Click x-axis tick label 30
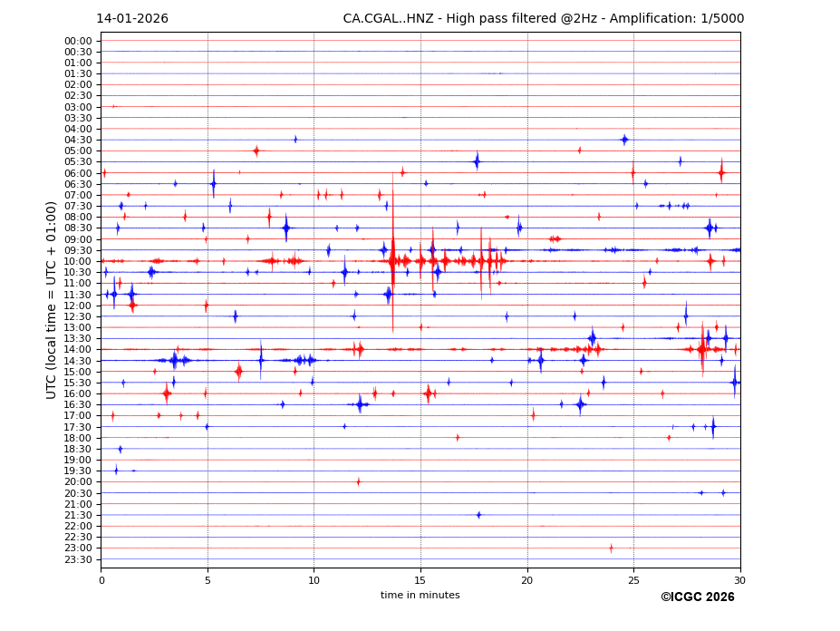This screenshot has width=840, height=631. coord(740,580)
